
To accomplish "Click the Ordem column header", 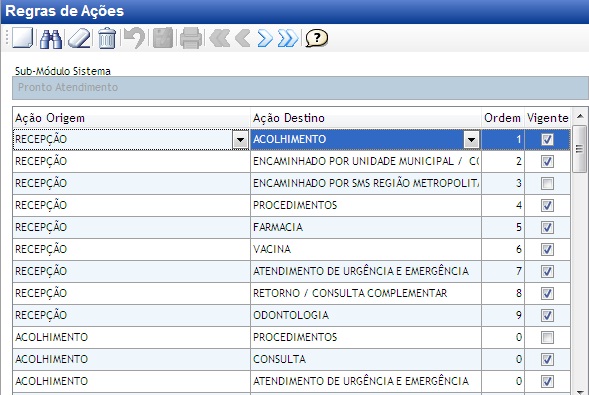I will (x=503, y=118).
